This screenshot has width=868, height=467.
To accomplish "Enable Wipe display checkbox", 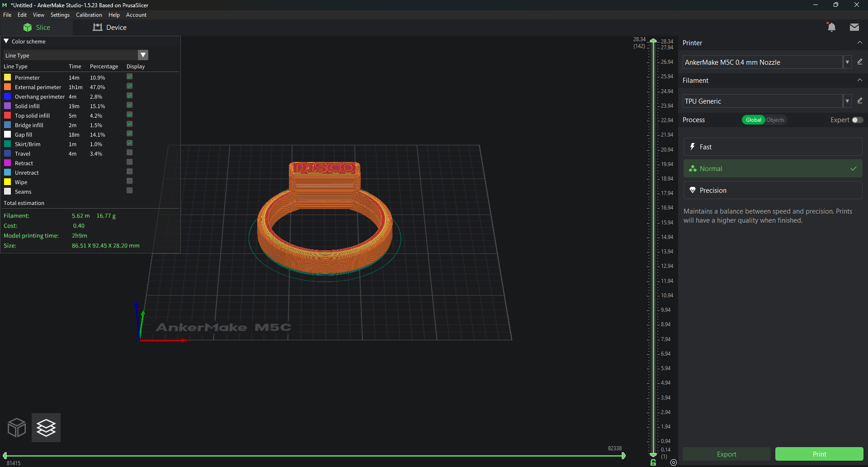I will click(130, 181).
